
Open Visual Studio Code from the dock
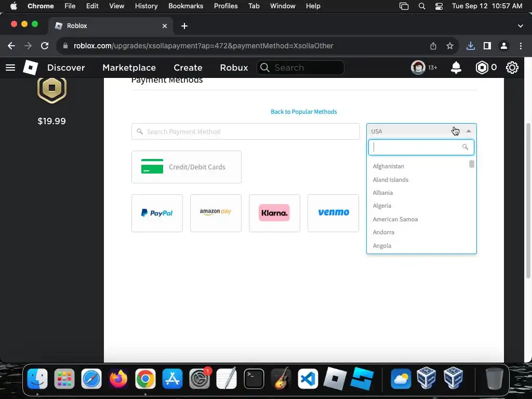[x=308, y=379]
